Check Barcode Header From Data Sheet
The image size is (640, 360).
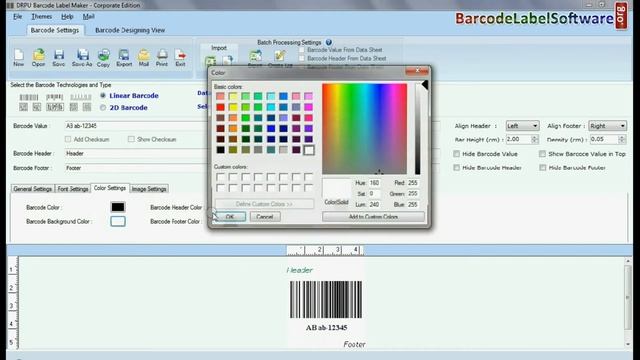pos(302,58)
